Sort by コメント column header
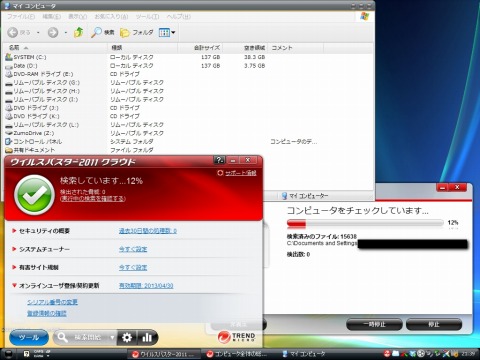 (296, 48)
